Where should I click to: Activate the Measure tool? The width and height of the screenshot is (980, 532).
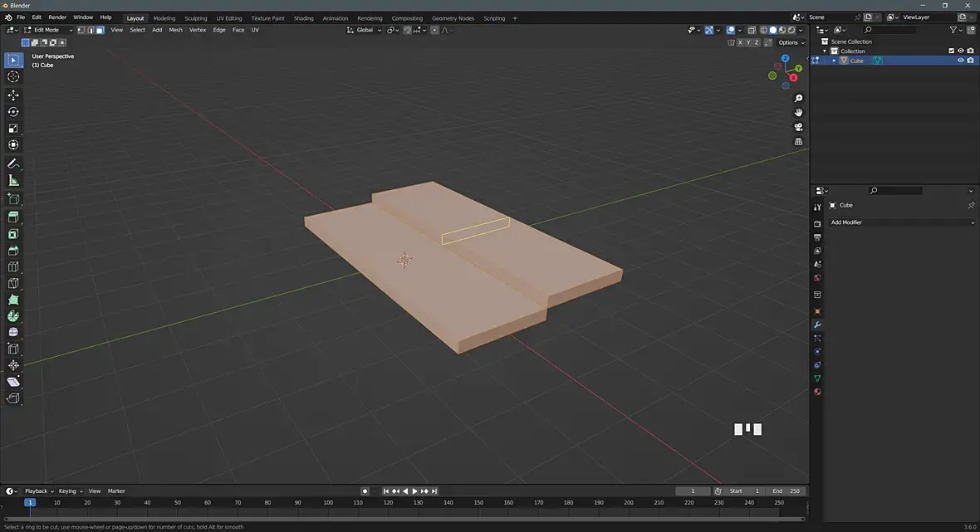13,180
